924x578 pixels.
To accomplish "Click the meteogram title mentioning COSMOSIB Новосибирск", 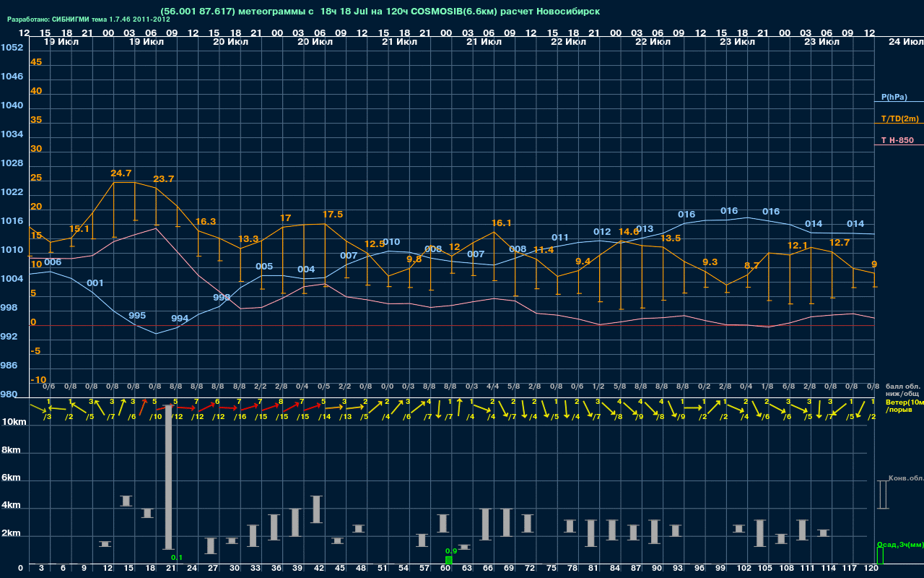I will (380, 12).
